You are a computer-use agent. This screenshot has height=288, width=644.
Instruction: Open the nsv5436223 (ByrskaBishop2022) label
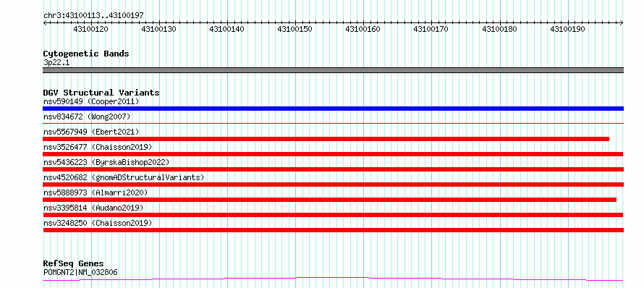[106, 162]
